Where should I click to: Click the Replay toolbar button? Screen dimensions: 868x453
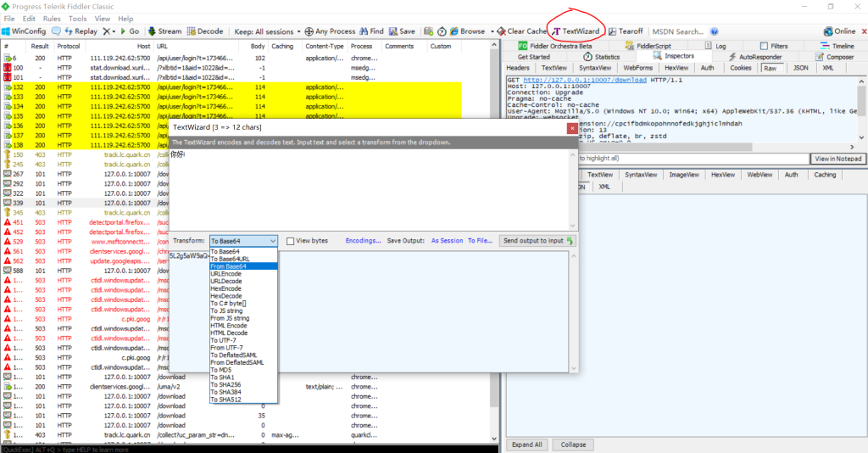tap(80, 31)
